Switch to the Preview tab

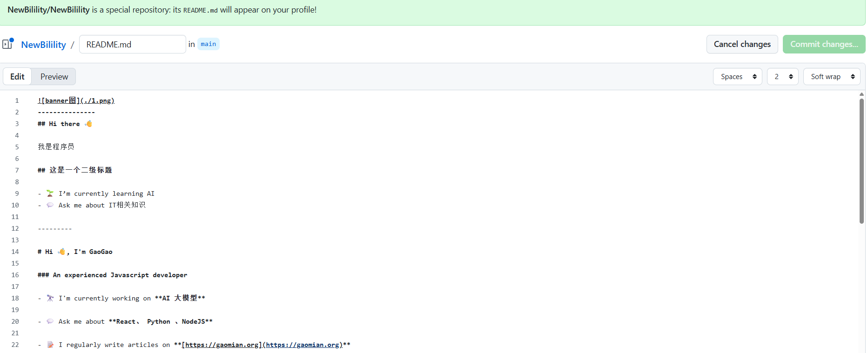coord(54,77)
